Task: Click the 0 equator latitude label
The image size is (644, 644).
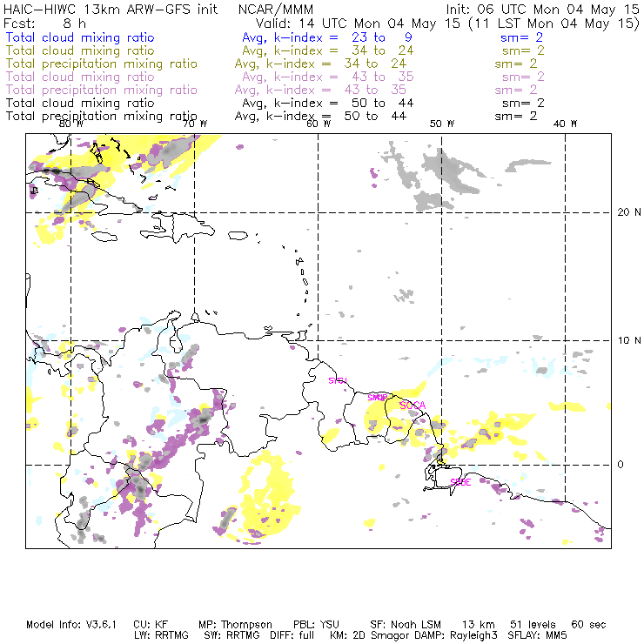Action: pos(621,465)
